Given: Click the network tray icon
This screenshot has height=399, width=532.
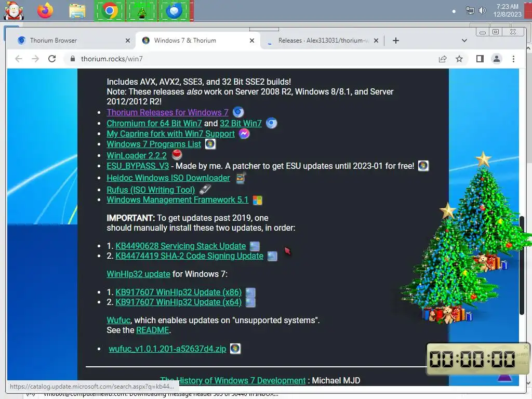Looking at the screenshot, I should pyautogui.click(x=470, y=11).
